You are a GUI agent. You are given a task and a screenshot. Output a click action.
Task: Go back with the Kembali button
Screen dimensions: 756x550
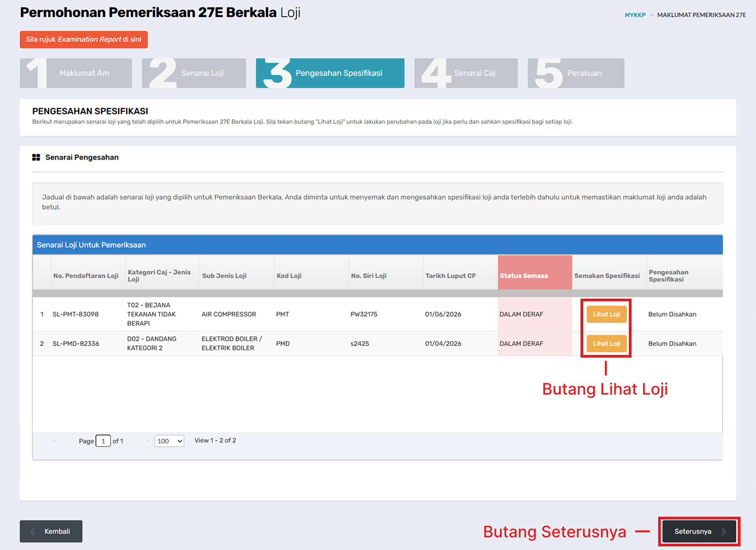[x=51, y=531]
